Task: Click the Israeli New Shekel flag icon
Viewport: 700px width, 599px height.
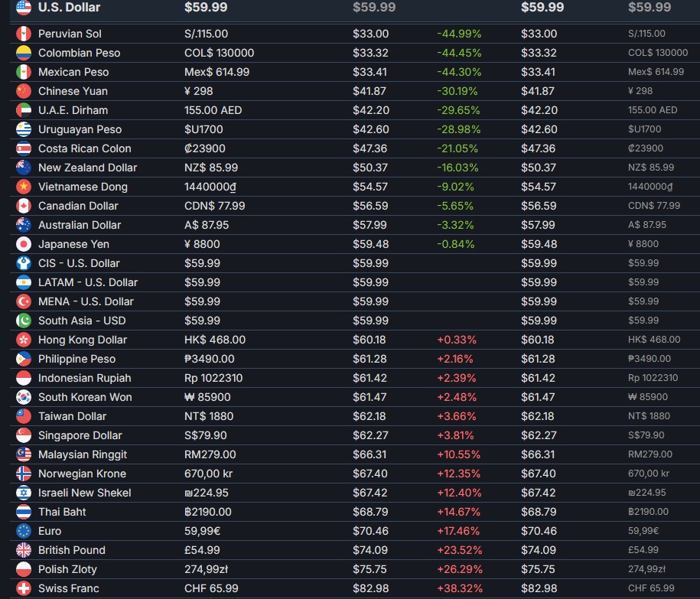Action: (24, 493)
